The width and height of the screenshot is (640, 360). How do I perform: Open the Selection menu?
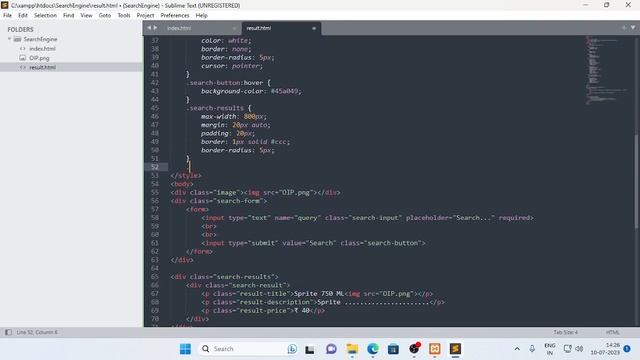point(45,16)
